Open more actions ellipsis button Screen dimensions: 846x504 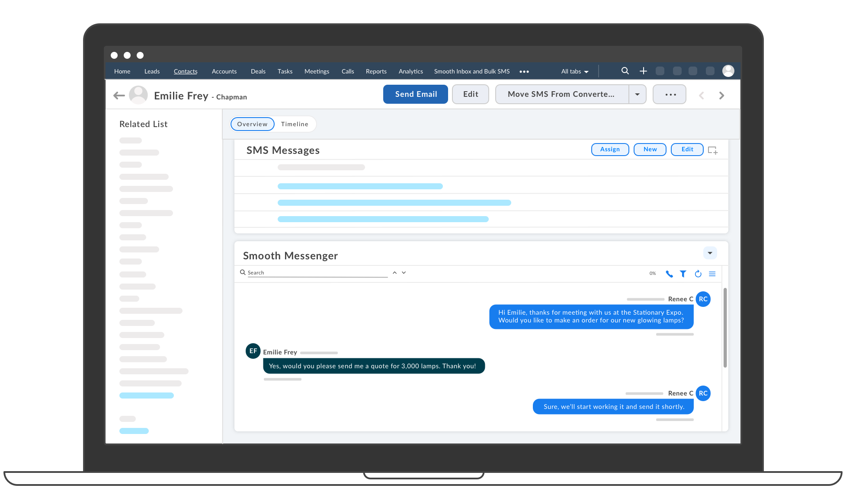point(670,94)
